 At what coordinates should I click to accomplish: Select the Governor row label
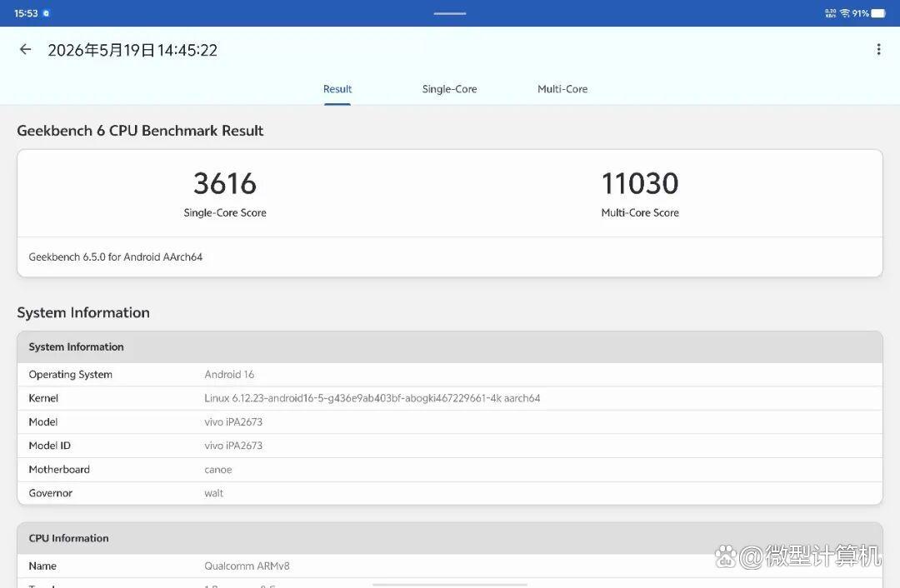tap(51, 493)
